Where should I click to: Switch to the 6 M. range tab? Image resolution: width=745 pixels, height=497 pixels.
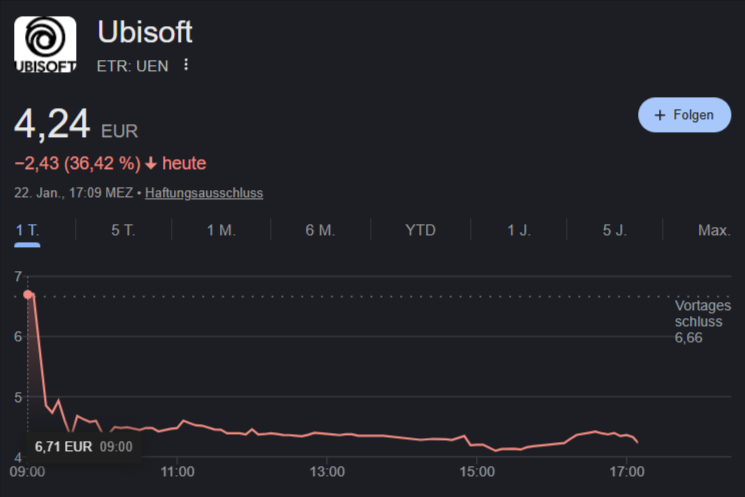point(320,230)
